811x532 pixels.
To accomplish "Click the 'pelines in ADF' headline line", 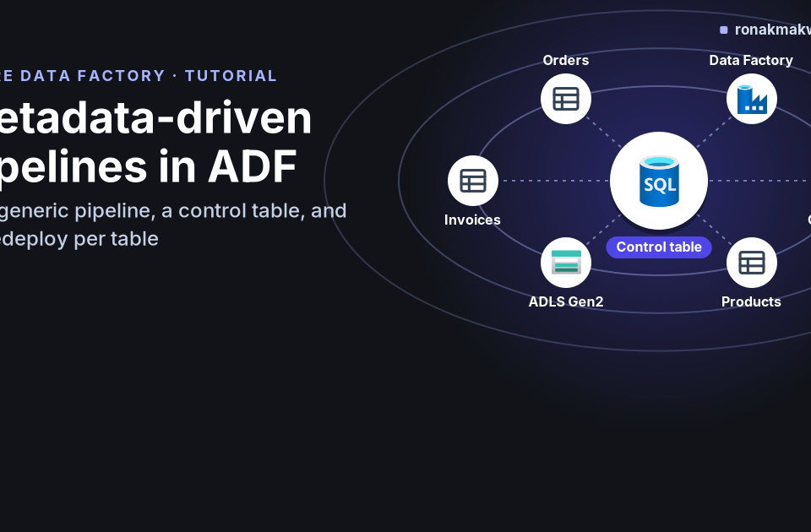I will click(x=149, y=166).
